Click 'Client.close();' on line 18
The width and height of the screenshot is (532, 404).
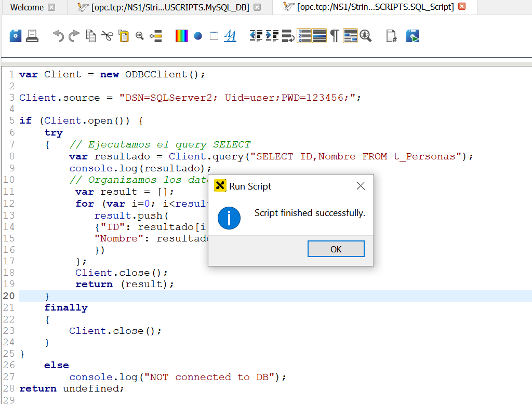pyautogui.click(x=122, y=273)
